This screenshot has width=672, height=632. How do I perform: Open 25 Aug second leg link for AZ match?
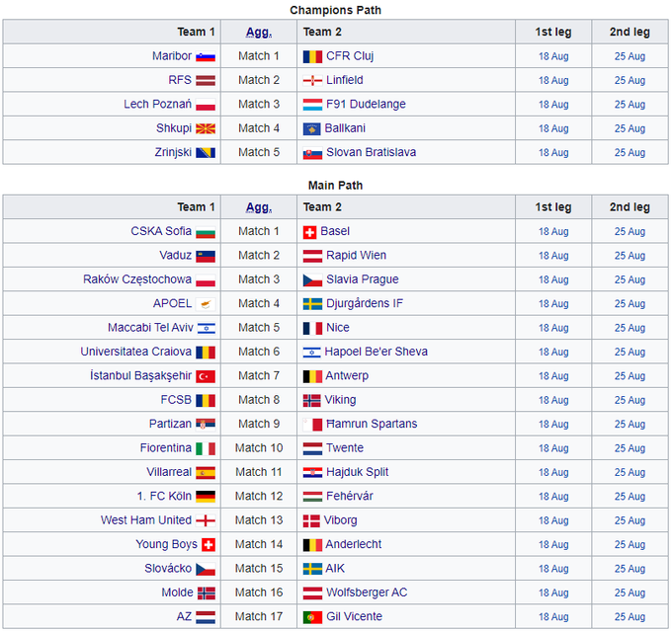point(630,617)
